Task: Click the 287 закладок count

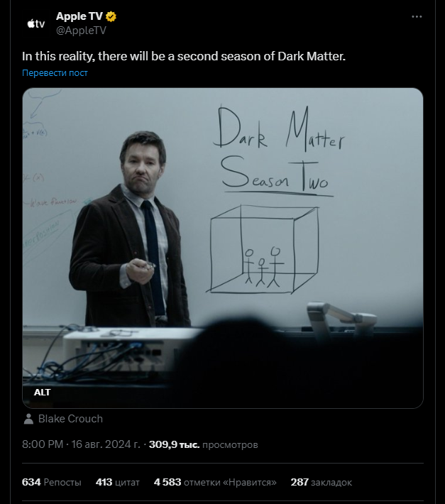Action: pos(322,482)
